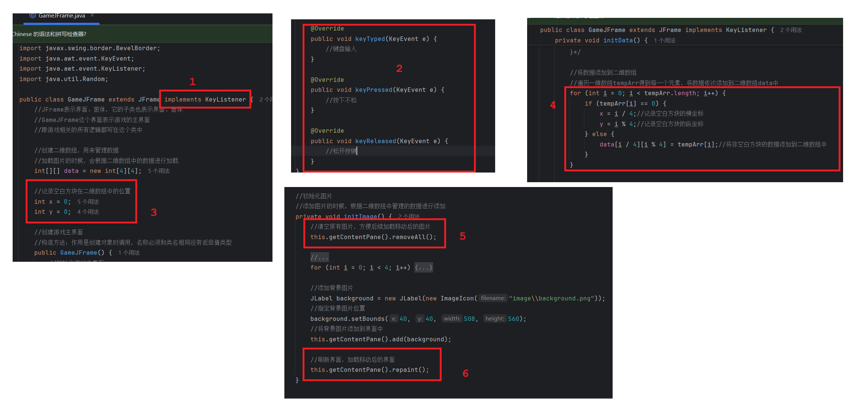Click usages hint after GameJFrame() constructor

point(129,253)
